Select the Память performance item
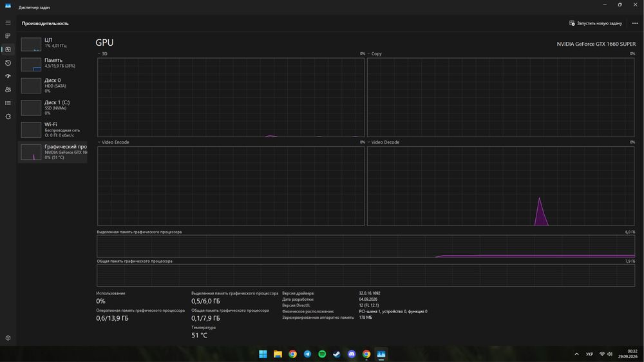Image resolution: width=644 pixels, height=362 pixels. [53, 64]
